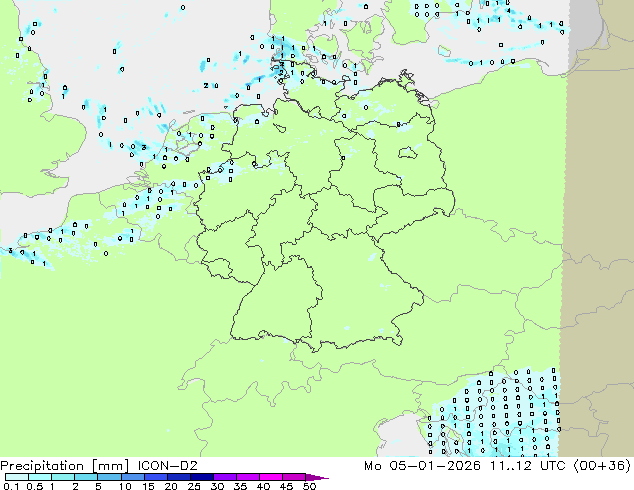The width and height of the screenshot is (634, 490).
Task: Select the 30–35 mm purple legend swatch
Action: [224, 477]
